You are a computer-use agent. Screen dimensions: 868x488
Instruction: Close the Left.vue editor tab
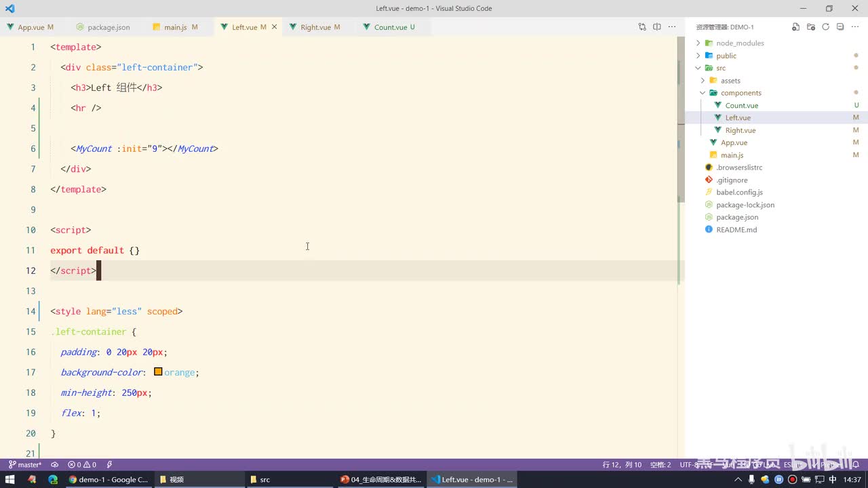[x=275, y=27]
